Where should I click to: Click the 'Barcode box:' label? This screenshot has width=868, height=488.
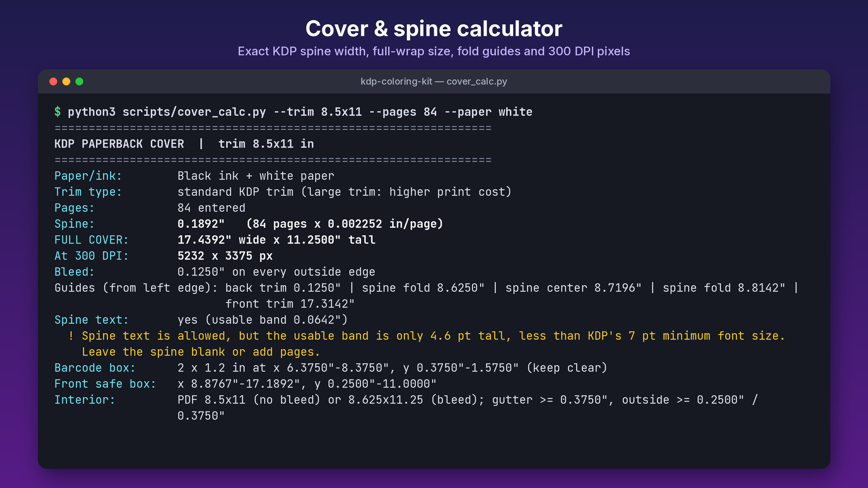point(95,368)
